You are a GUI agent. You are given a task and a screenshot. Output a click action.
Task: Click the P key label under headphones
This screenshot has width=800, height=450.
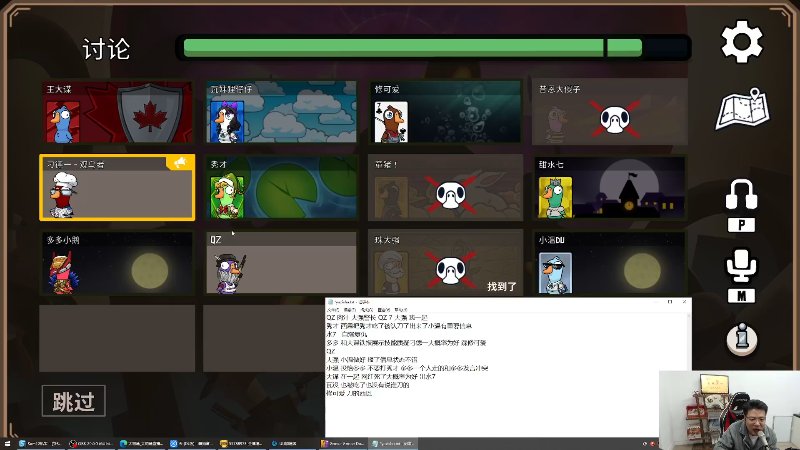[741, 225]
